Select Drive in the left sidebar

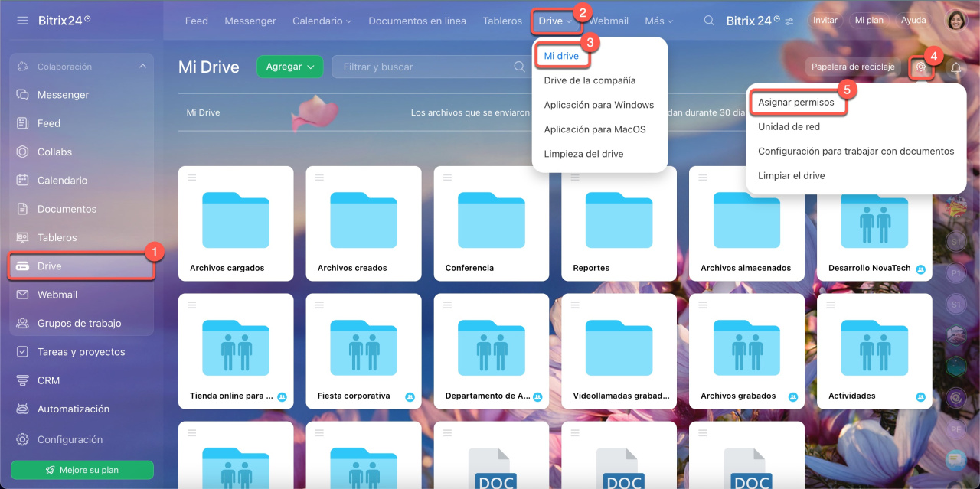[x=82, y=266]
